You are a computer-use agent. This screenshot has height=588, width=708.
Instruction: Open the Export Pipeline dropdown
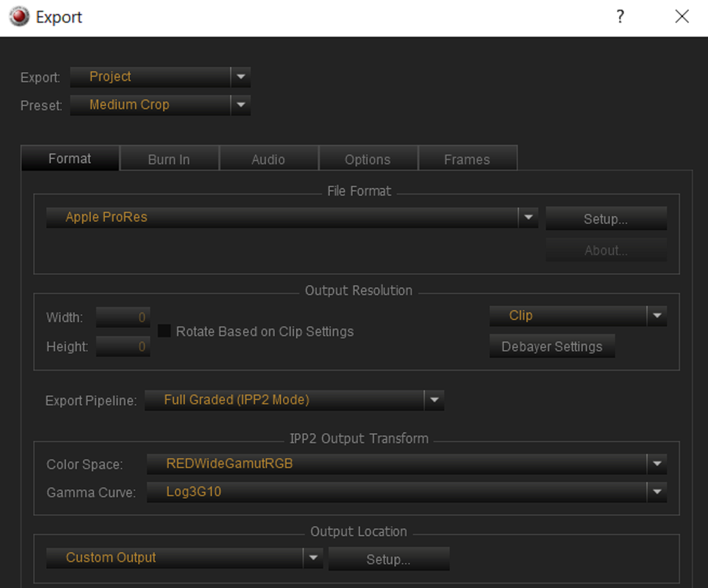click(x=294, y=401)
